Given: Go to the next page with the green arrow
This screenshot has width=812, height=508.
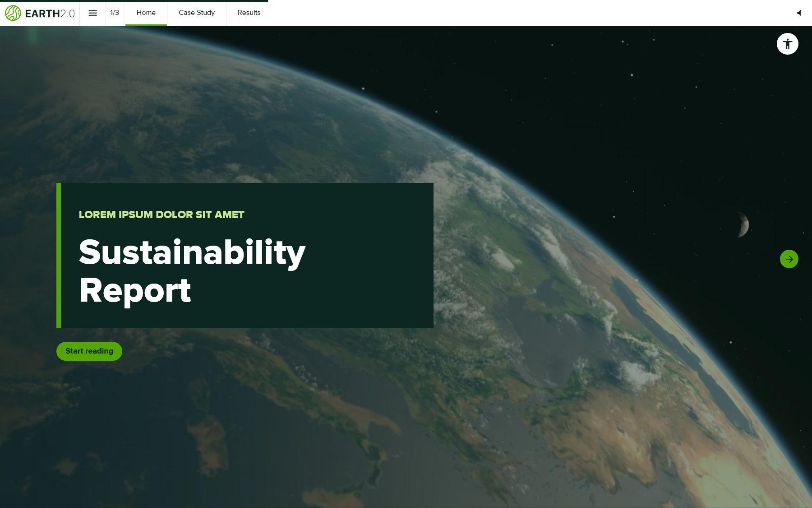Looking at the screenshot, I should click(789, 259).
